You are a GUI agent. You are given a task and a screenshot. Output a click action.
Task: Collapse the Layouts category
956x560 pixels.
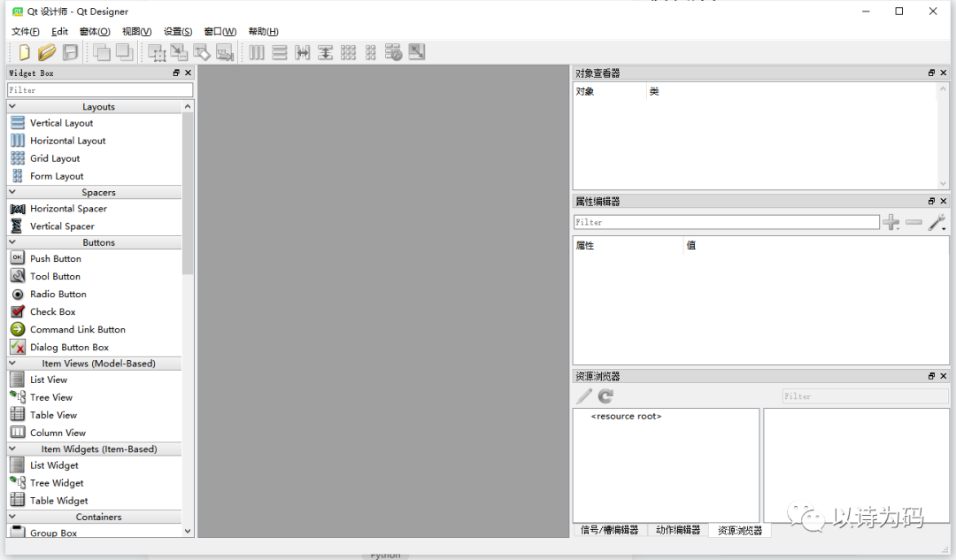pos(12,106)
